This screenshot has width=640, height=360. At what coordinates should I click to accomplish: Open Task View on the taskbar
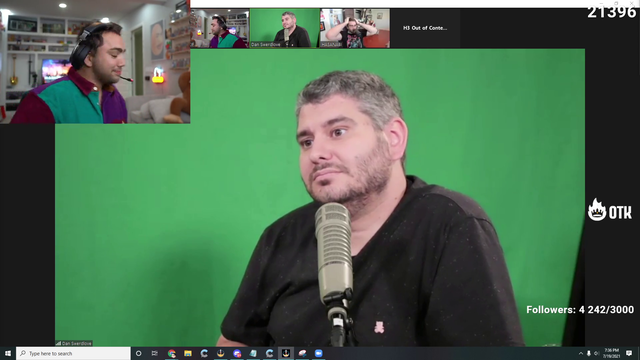(155, 353)
